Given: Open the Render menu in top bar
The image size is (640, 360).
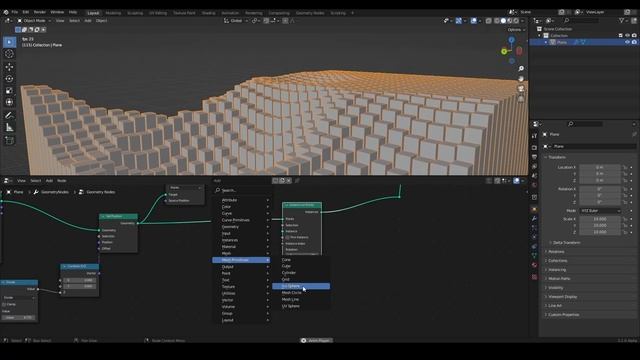Looking at the screenshot, I should (x=40, y=12).
